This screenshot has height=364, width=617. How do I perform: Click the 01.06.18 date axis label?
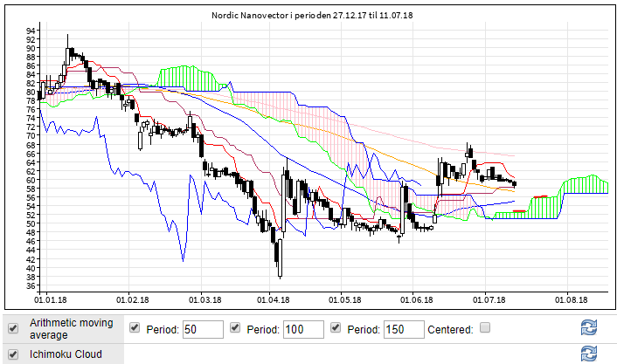click(x=417, y=300)
